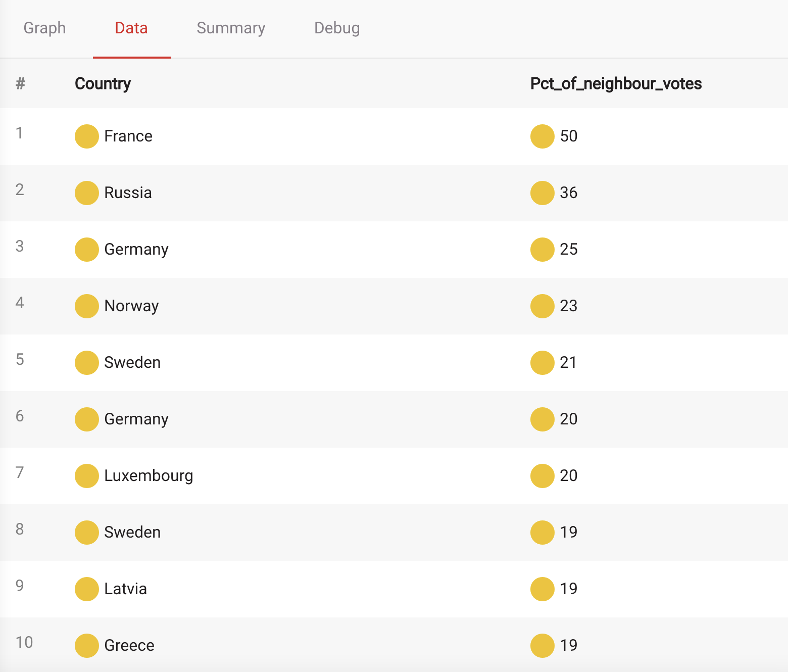Click the yellow dot beside Latvia
This screenshot has width=788, height=672.
(x=87, y=589)
